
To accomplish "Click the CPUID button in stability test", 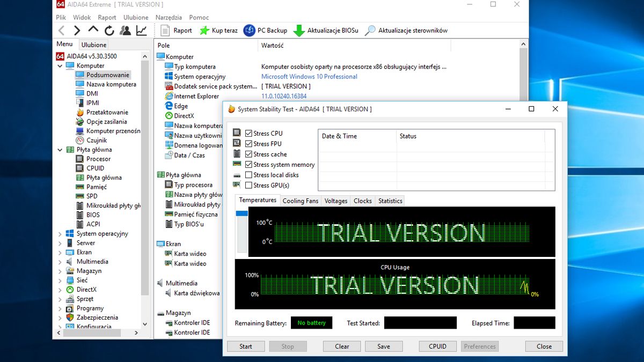I will click(438, 346).
